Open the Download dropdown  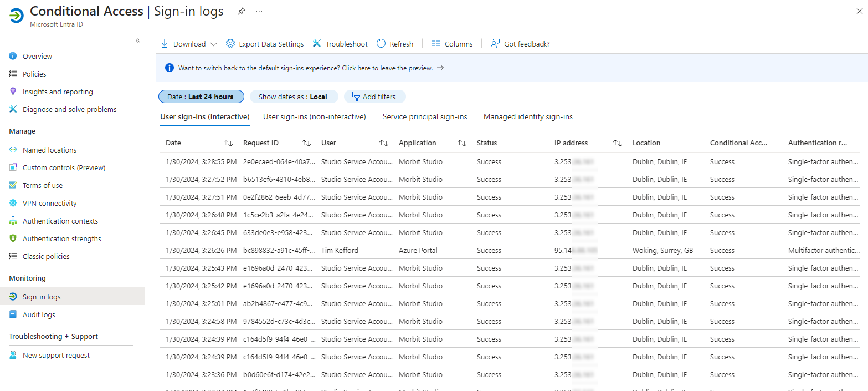pyautogui.click(x=189, y=44)
